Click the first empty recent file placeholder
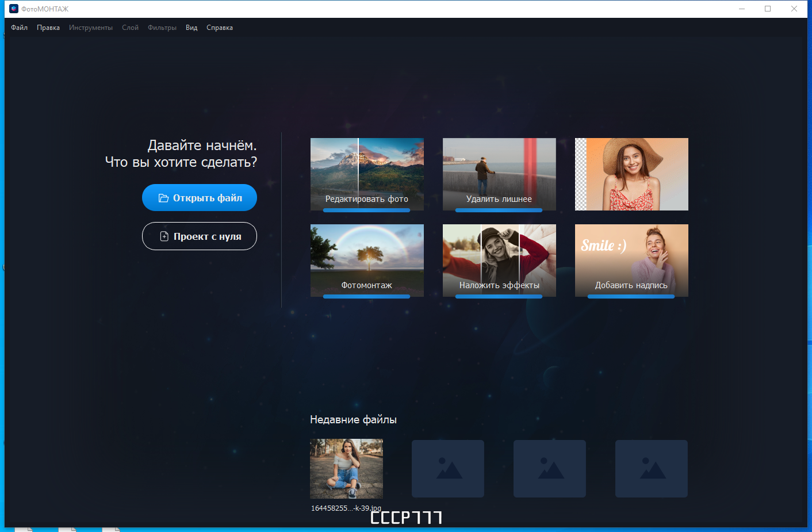The width and height of the screenshot is (812, 532). click(447, 468)
